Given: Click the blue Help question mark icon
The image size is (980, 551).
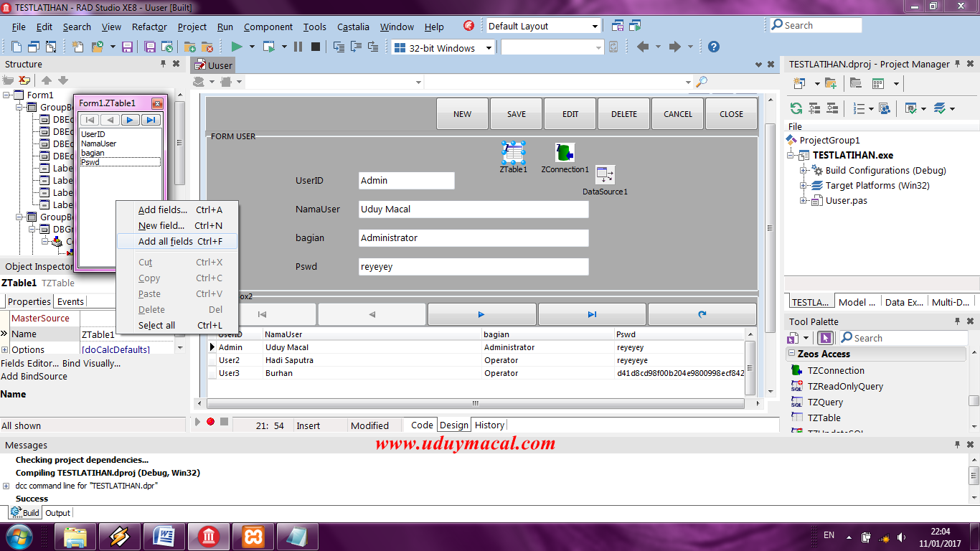Looking at the screenshot, I should coord(713,47).
